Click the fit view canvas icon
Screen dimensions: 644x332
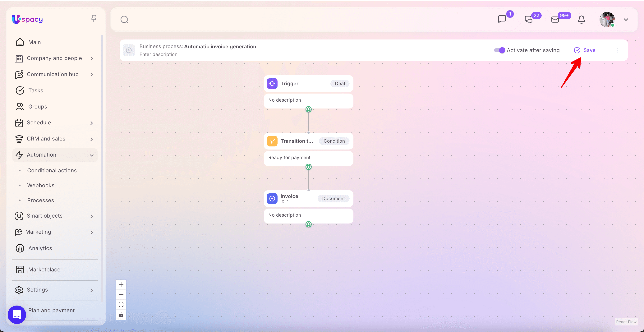(x=121, y=305)
